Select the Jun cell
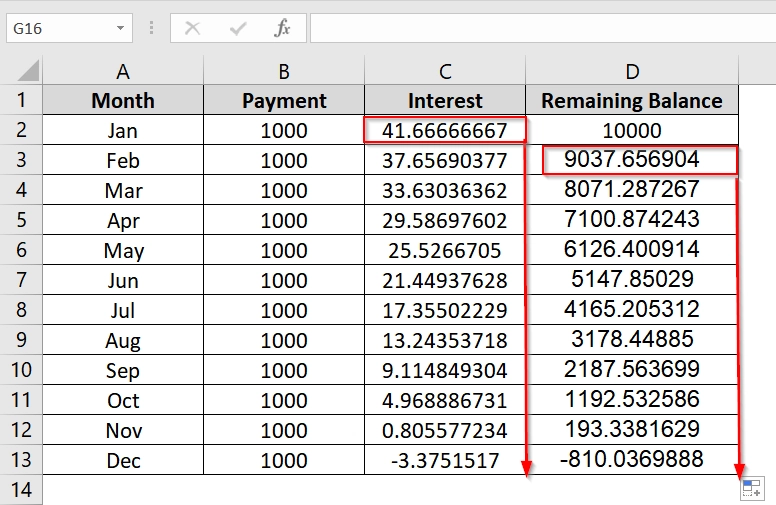Screen dimensions: 776x505 tap(123, 280)
